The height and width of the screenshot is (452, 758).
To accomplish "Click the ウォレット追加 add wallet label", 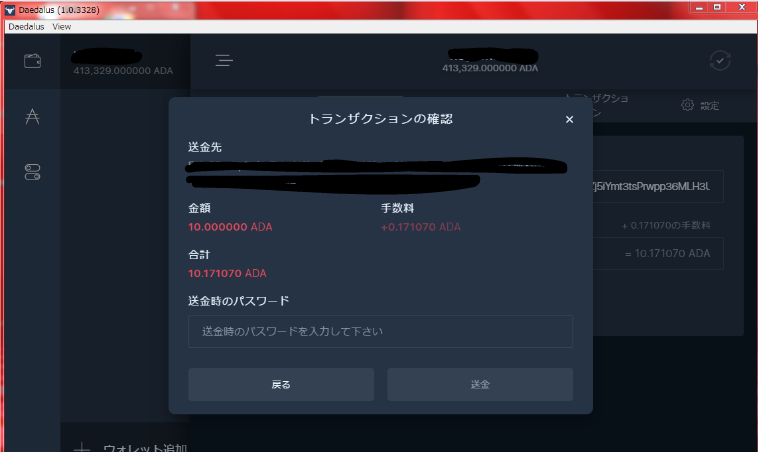I will (x=145, y=448).
